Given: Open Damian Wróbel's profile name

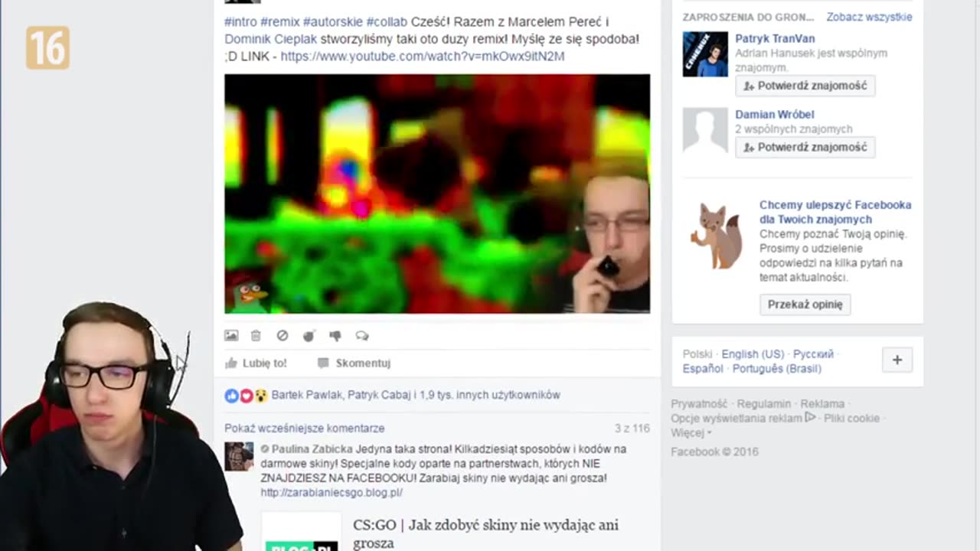Looking at the screenshot, I should (773, 115).
